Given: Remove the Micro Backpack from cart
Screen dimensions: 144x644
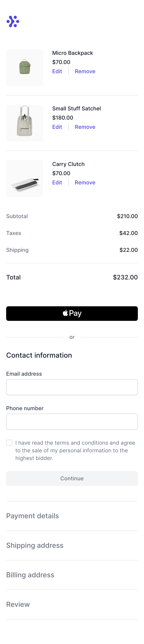Looking at the screenshot, I should tap(85, 71).
